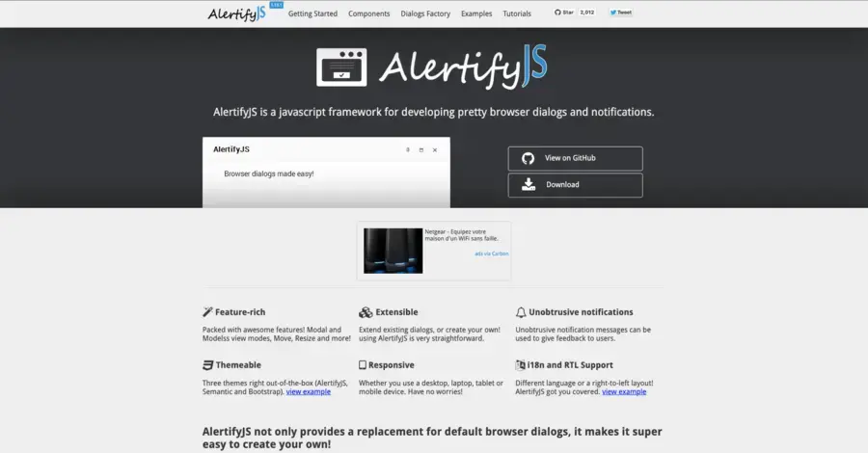Open the Examples nav link
Viewport: 868px width, 453px height.
coord(476,13)
